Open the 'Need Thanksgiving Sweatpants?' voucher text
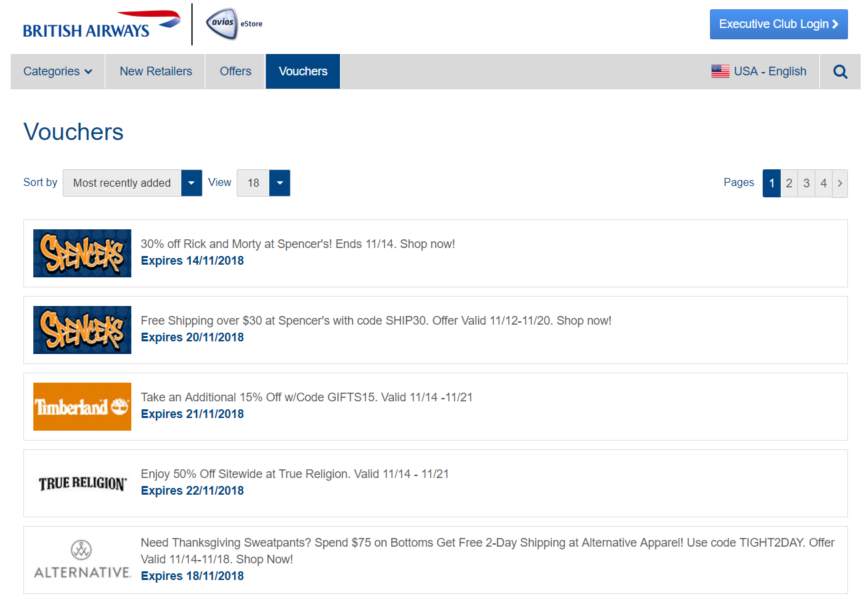This screenshot has height=600, width=868. coord(487,551)
